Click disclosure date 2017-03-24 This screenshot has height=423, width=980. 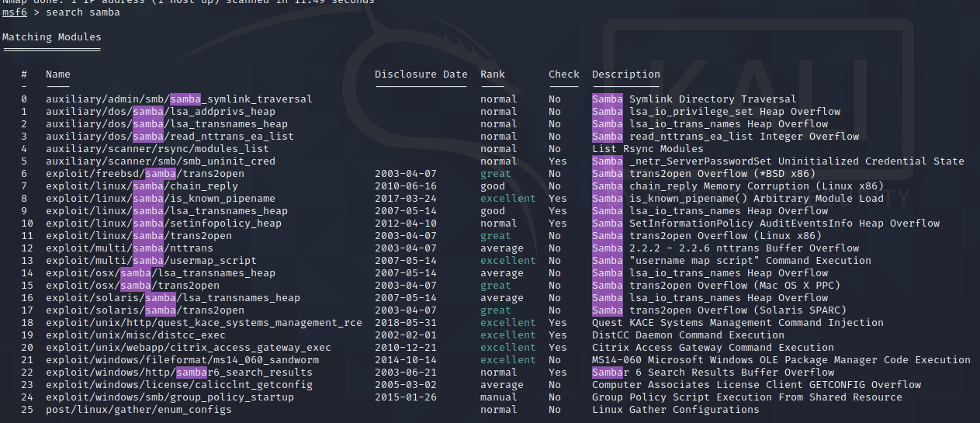point(406,199)
